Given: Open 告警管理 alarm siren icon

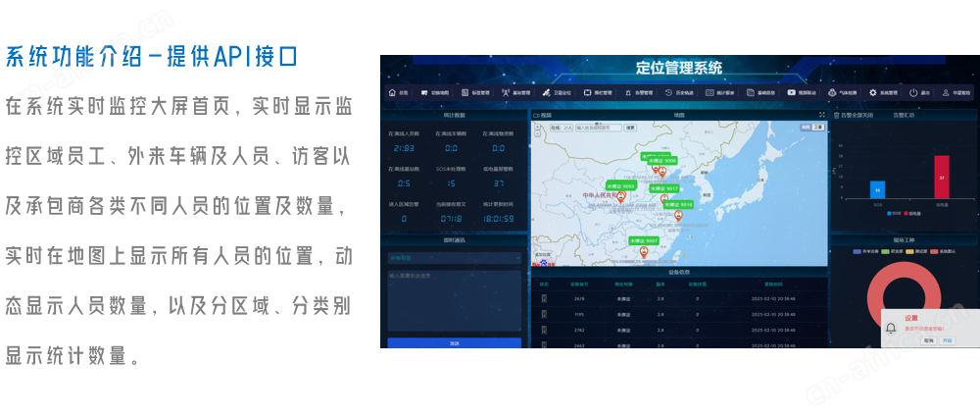Looking at the screenshot, I should (628, 93).
